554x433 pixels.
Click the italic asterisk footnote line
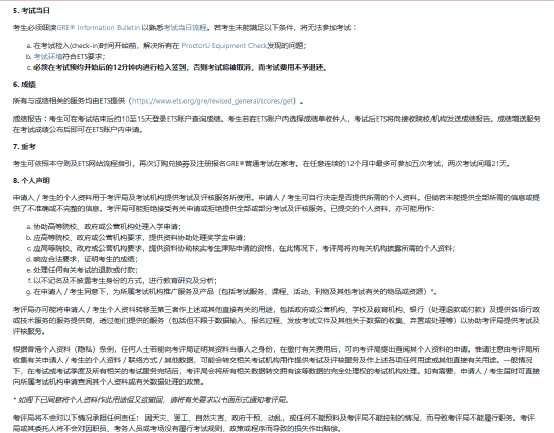tap(151, 400)
